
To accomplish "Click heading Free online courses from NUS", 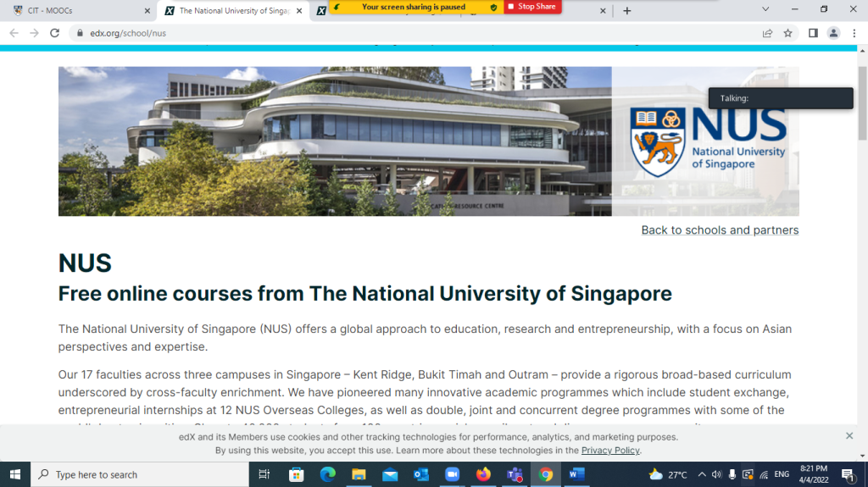I will click(x=364, y=293).
